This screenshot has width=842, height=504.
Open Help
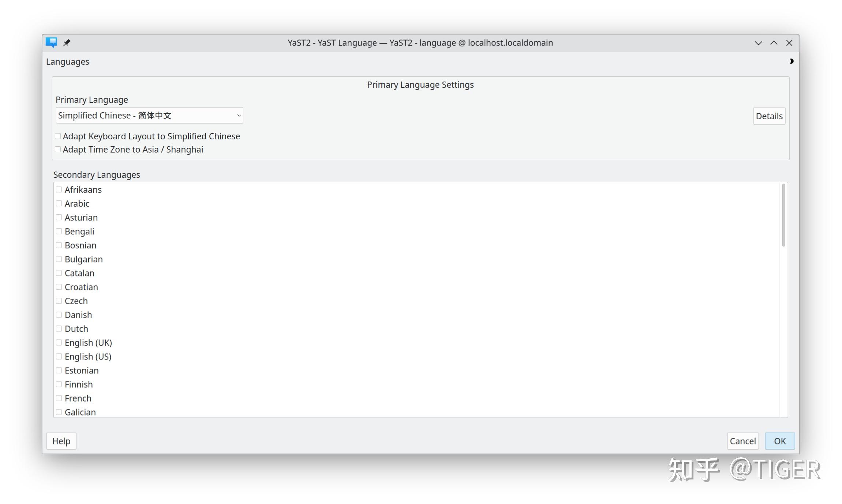click(61, 441)
